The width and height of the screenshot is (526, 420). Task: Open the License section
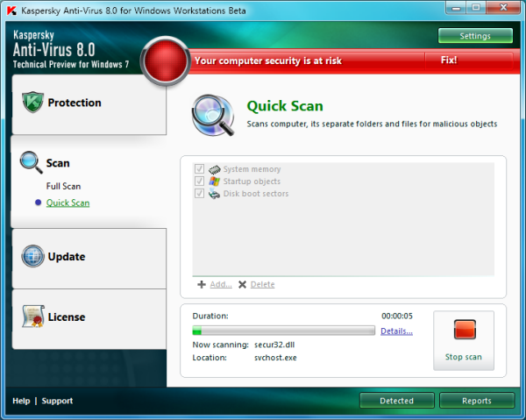point(89,319)
